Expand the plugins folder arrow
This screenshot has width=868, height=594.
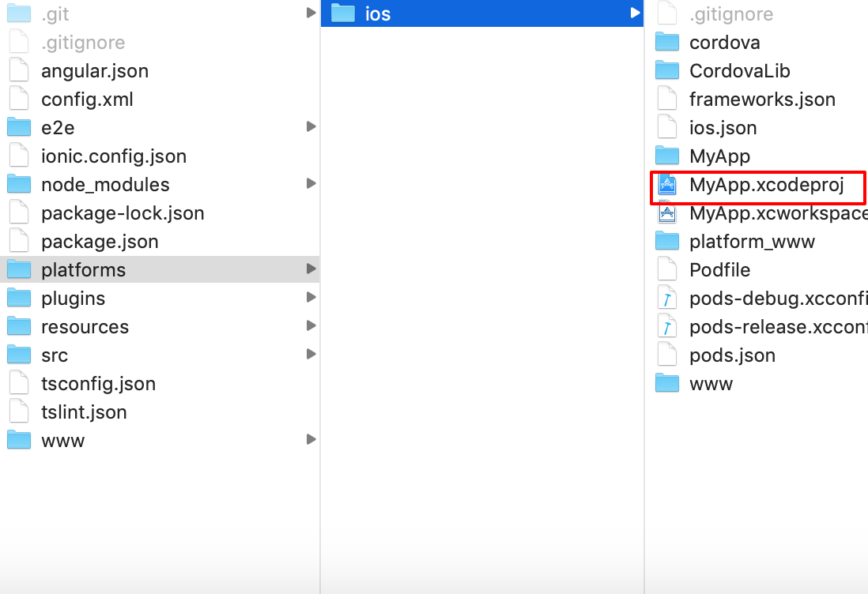311,297
